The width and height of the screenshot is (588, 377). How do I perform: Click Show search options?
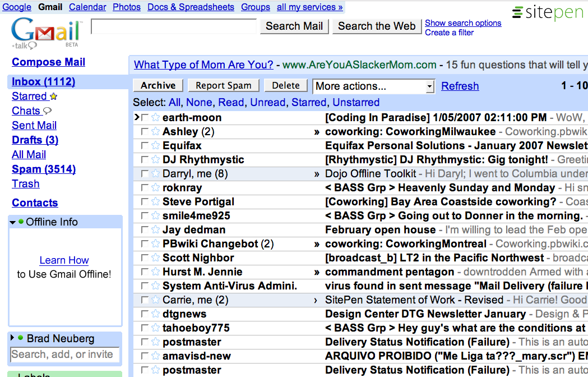tap(463, 23)
